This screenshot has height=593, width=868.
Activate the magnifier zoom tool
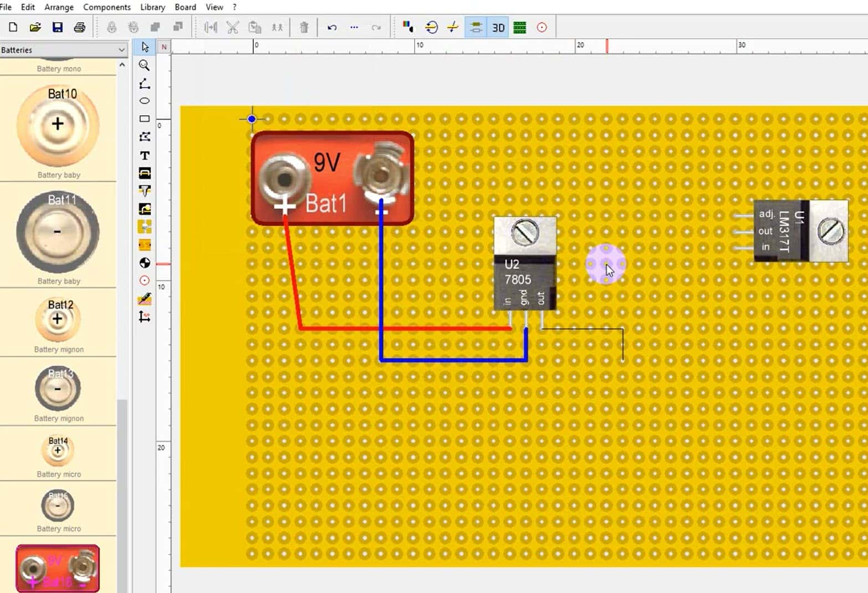(144, 65)
